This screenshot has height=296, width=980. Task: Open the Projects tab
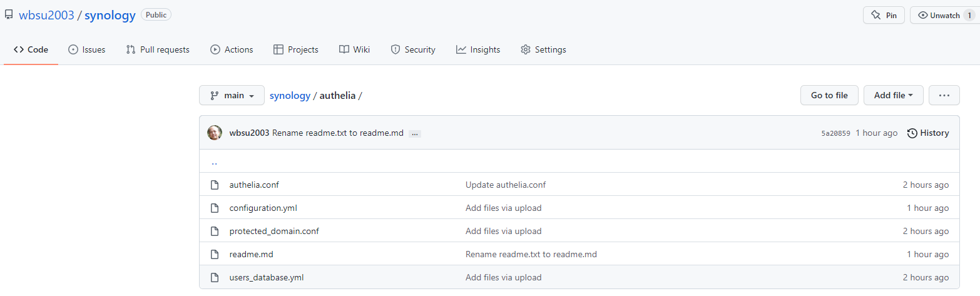click(296, 49)
